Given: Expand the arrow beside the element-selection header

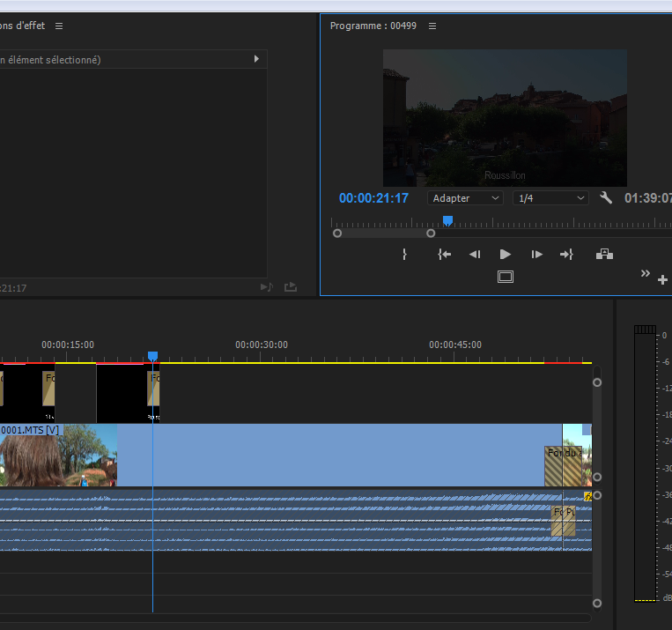Looking at the screenshot, I should (x=256, y=59).
